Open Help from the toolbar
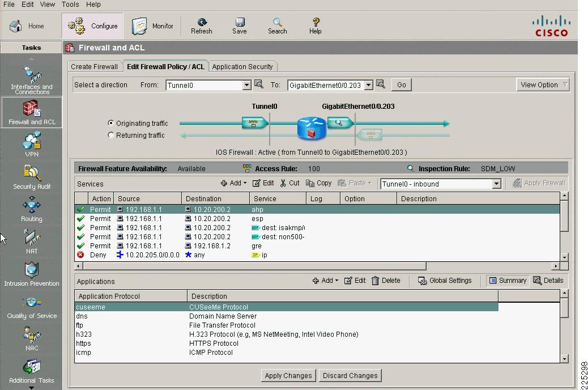 point(316,26)
